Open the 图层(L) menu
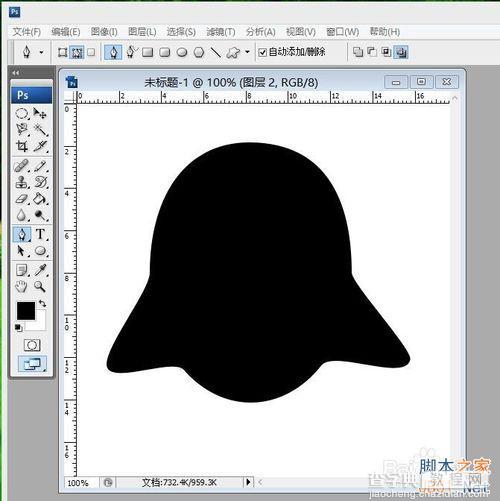The image size is (500, 501). point(142,32)
